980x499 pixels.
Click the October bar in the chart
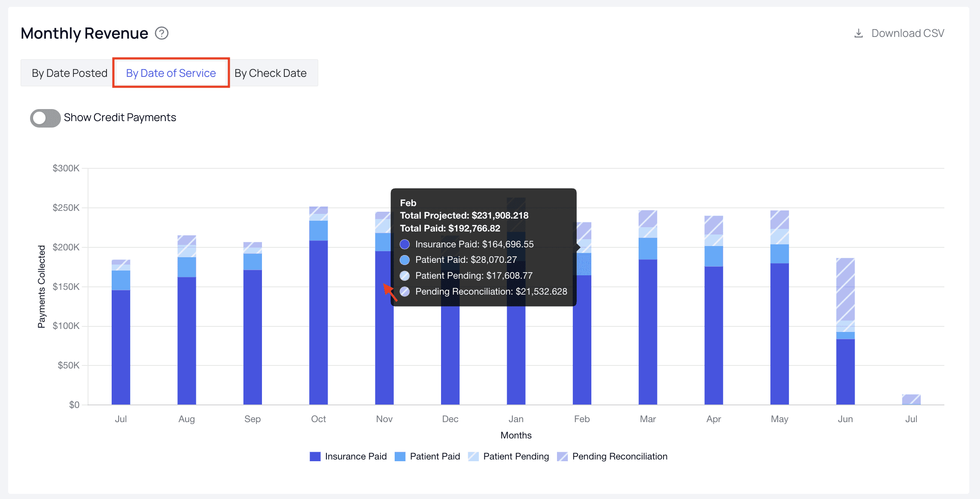click(318, 322)
